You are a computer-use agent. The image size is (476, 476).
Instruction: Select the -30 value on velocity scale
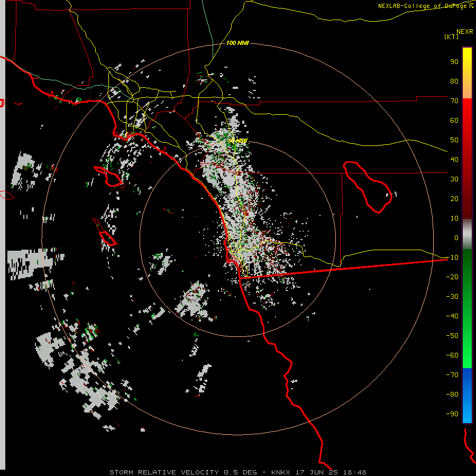pyautogui.click(x=452, y=297)
